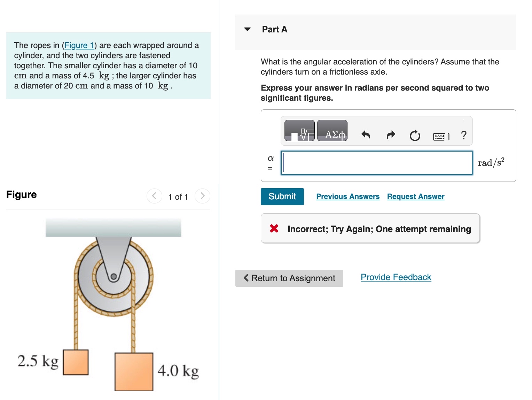Screen dimensions: 532x400
Task: Return to Assignment
Action: point(289,278)
